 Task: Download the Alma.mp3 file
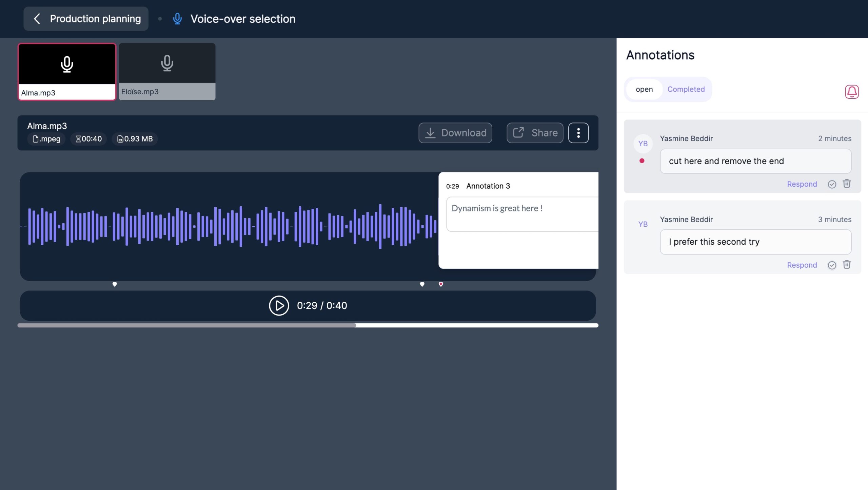click(455, 133)
